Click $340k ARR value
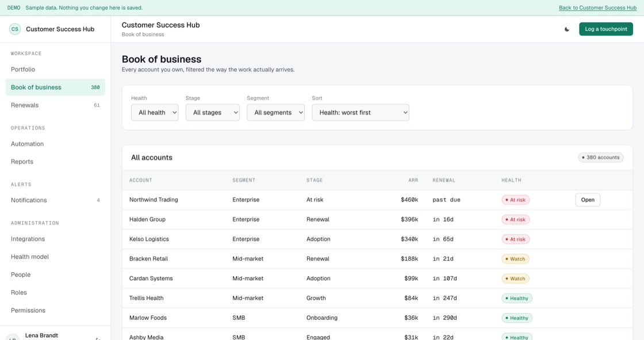 409,239
